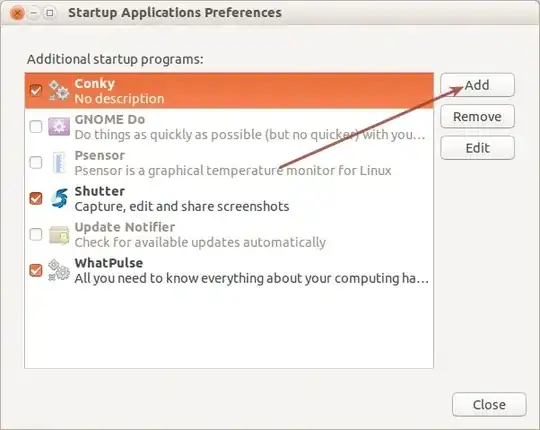Disable the Shutter startup checkbox
Viewport: 540px width, 430px height.
36,198
